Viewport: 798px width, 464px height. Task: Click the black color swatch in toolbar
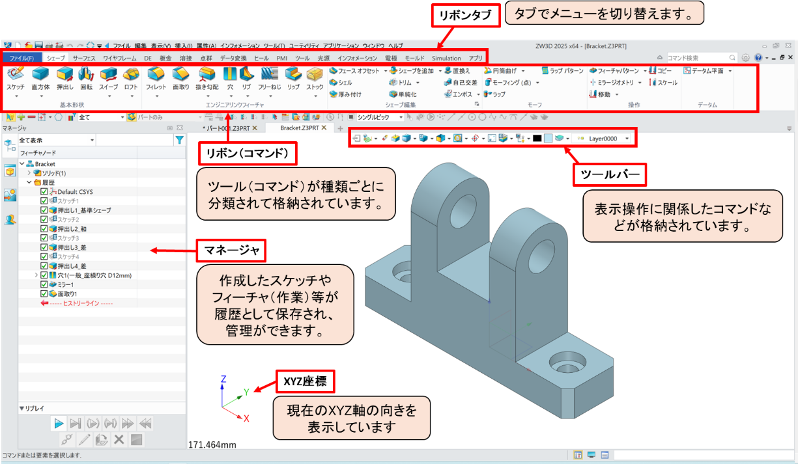click(537, 138)
